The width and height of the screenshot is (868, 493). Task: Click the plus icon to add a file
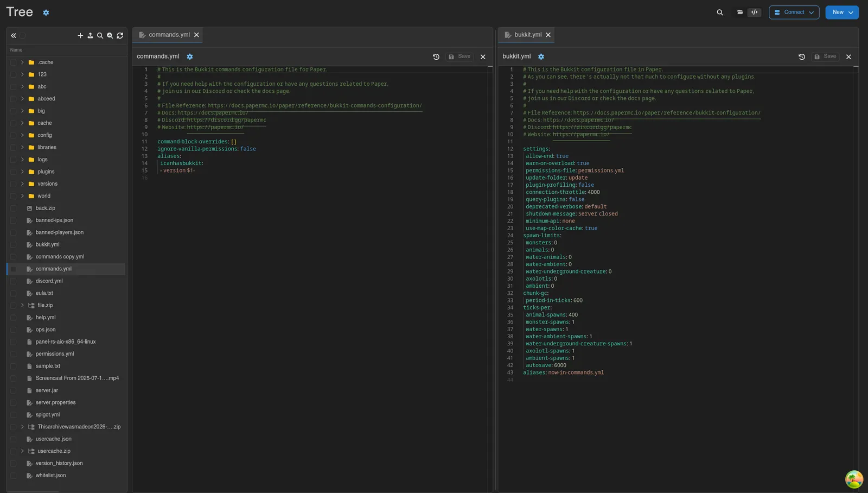point(80,36)
